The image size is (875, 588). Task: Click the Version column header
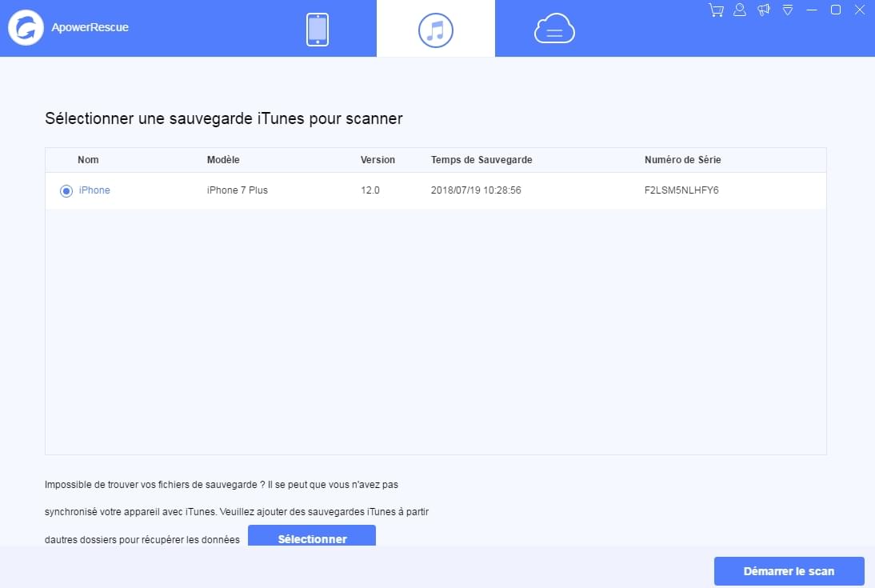pyautogui.click(x=378, y=160)
